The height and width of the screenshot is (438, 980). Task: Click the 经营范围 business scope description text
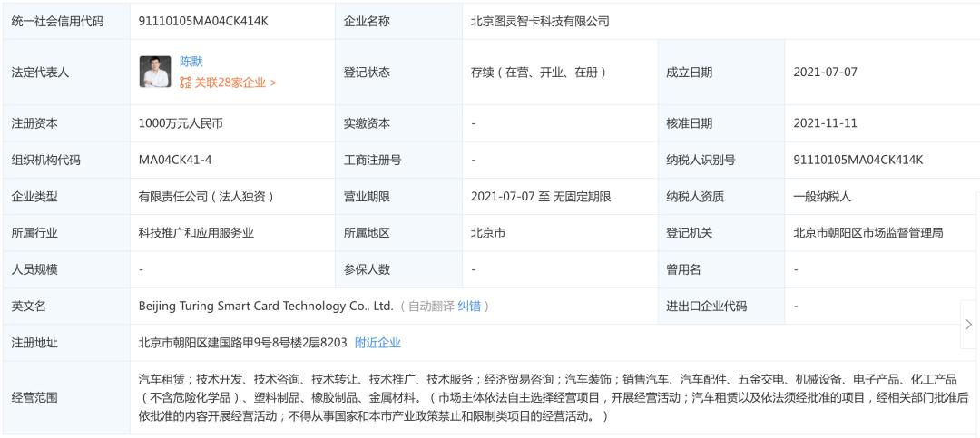pyautogui.click(x=554, y=397)
